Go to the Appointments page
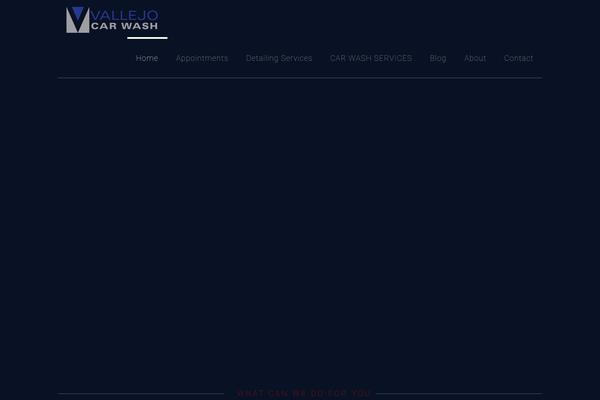Image resolution: width=600 pixels, height=400 pixels. click(x=202, y=58)
